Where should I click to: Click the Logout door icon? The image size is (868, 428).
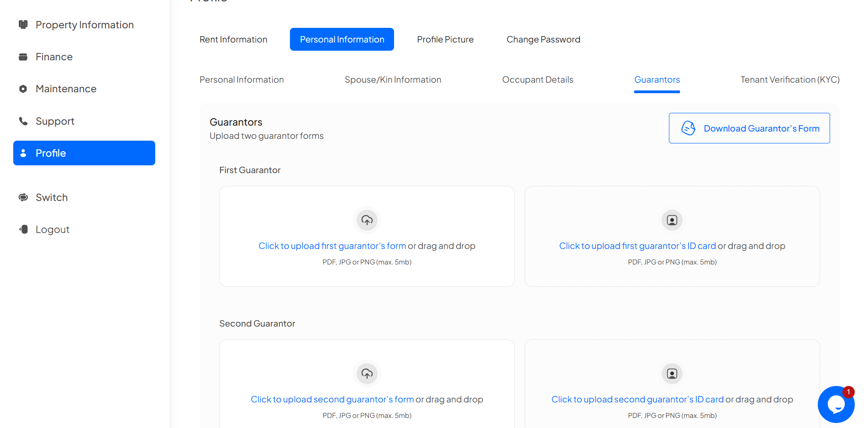[23, 229]
